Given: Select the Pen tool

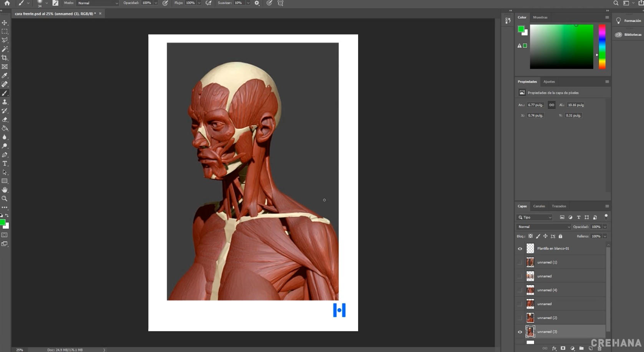Looking at the screenshot, I should [x=5, y=155].
